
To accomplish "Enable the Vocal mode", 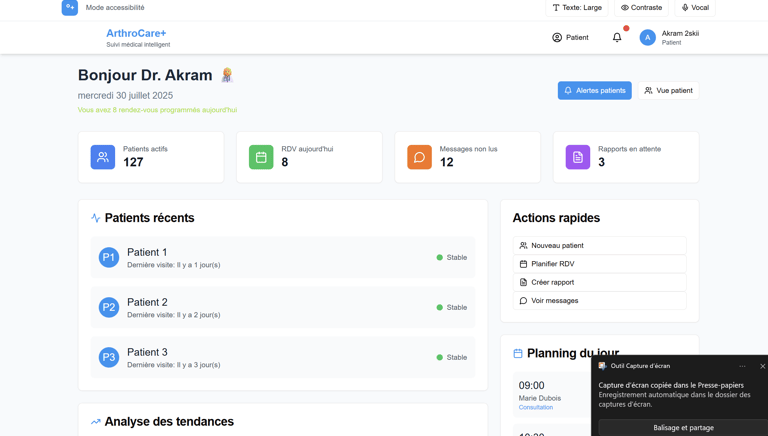I will (695, 8).
